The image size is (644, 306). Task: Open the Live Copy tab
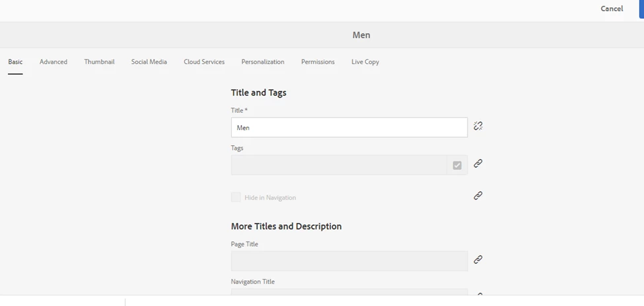coord(365,62)
